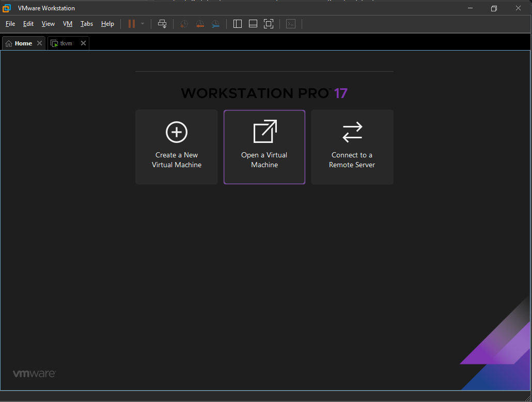This screenshot has width=532, height=402.
Task: Select Create a New Virtual Machine
Action: tap(176, 147)
